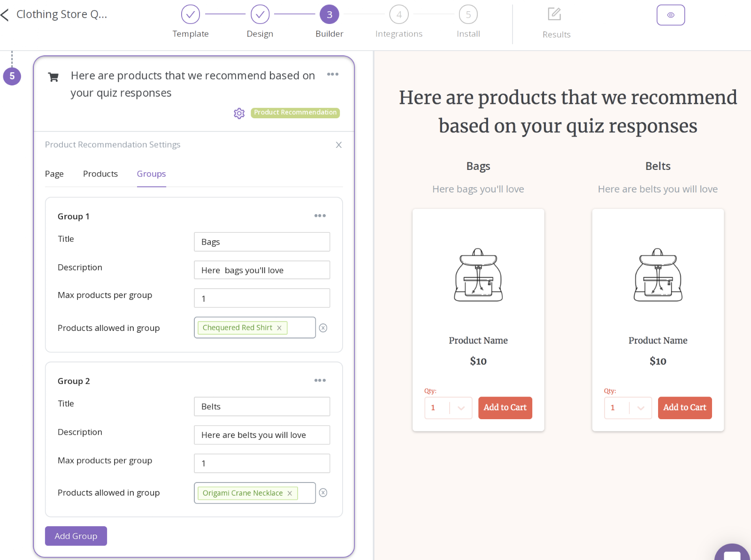751x560 pixels.
Task: Open the preview eye button
Action: point(670,15)
